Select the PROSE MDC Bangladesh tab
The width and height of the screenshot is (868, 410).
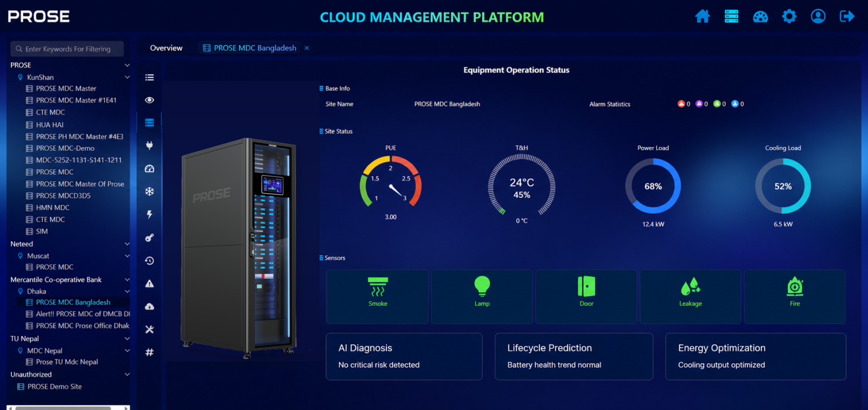pos(250,48)
